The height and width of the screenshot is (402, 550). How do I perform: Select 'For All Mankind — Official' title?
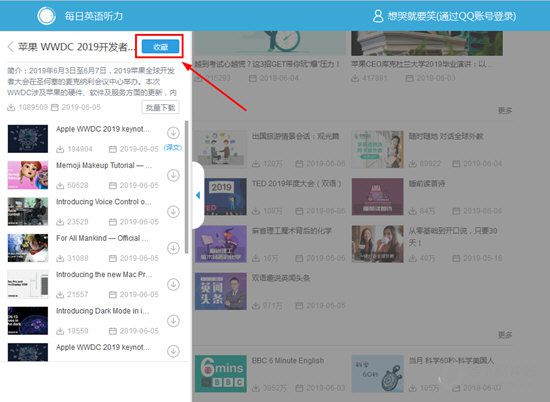[102, 239]
